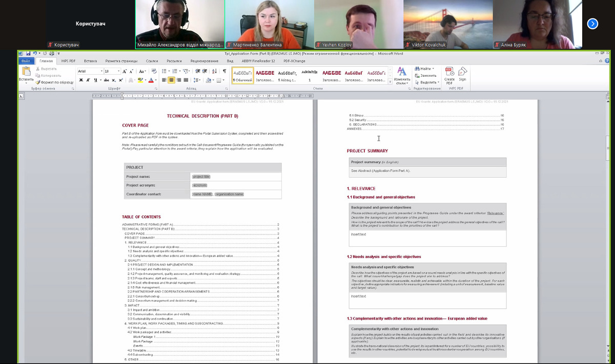Image resolution: width=615 pixels, height=364 pixels.
Task: Click the Sort paragraph icon
Action: click(x=214, y=71)
